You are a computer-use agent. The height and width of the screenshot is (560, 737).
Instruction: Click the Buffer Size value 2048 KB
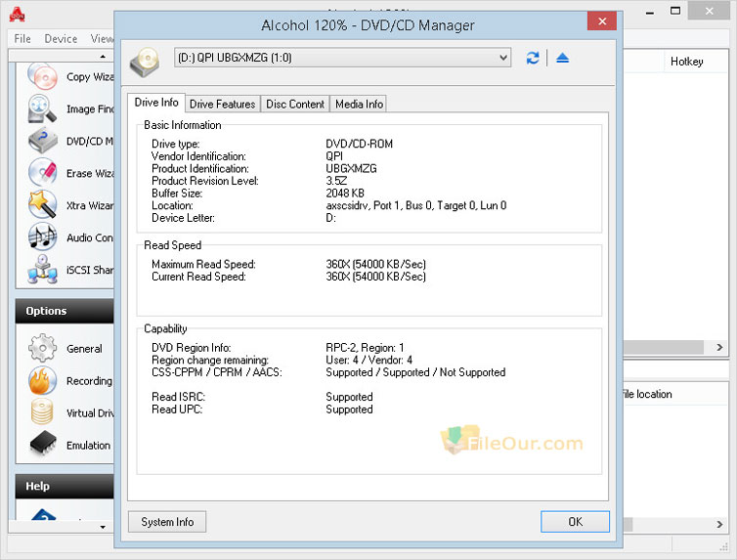(345, 194)
